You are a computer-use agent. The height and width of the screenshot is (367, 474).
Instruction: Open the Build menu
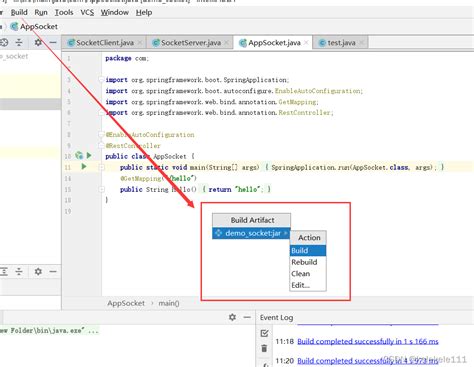pyautogui.click(x=19, y=12)
